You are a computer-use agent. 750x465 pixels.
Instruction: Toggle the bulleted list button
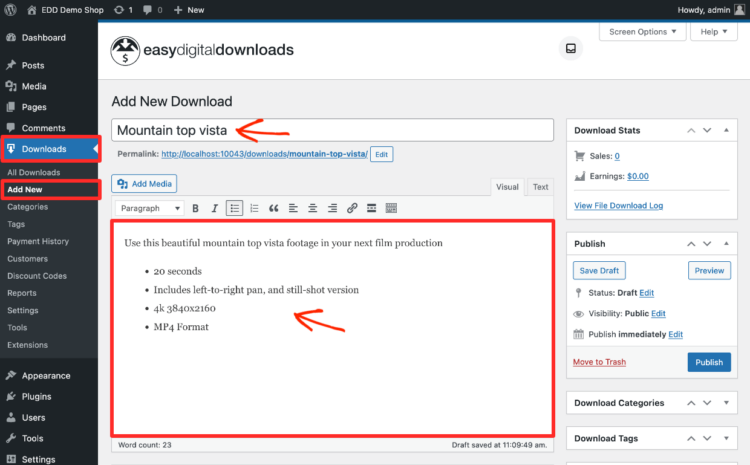click(234, 208)
